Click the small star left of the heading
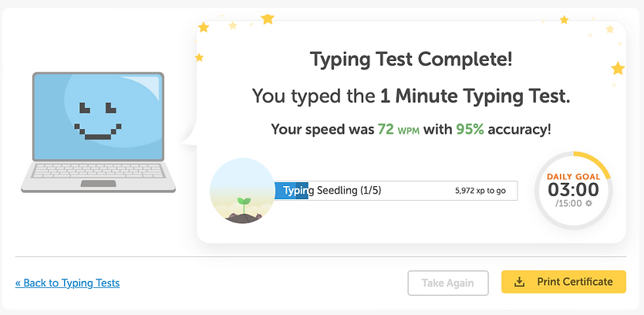This screenshot has height=315, width=644. [x=199, y=57]
